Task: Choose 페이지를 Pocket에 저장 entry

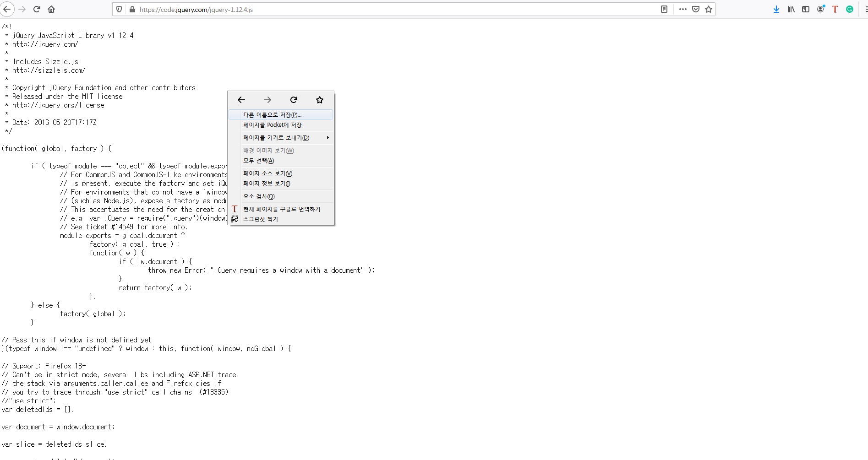Action: pyautogui.click(x=281, y=125)
